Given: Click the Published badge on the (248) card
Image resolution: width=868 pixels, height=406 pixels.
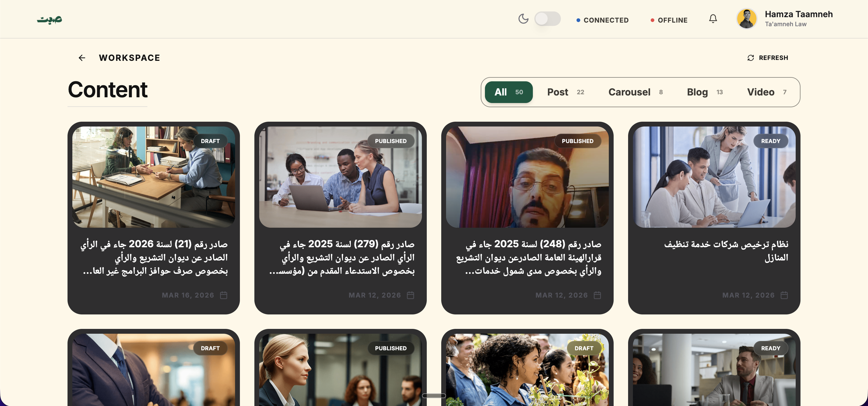Looking at the screenshot, I should pyautogui.click(x=577, y=141).
